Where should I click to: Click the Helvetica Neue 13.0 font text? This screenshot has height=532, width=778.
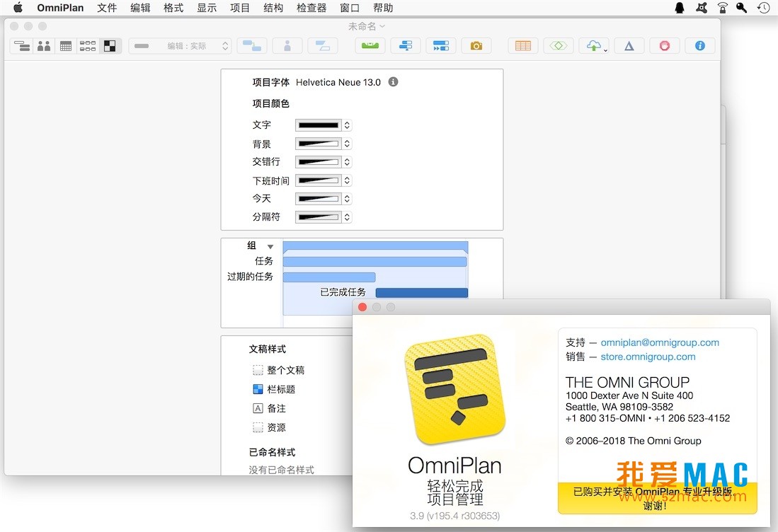point(338,82)
